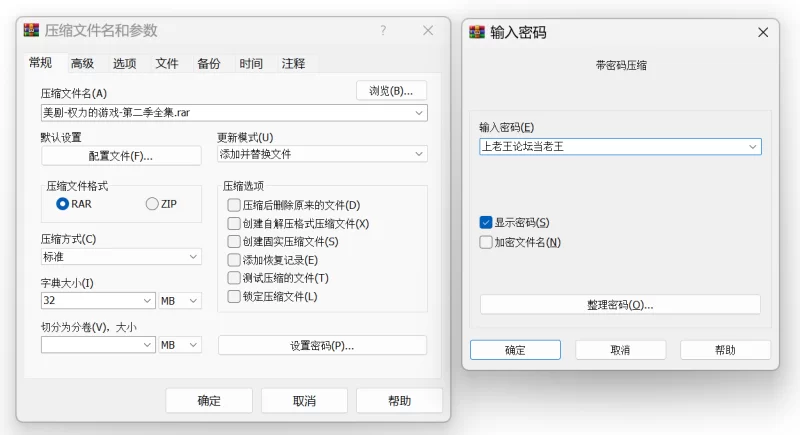Open the 更新模式 dropdown
800x435 pixels.
coord(322,155)
